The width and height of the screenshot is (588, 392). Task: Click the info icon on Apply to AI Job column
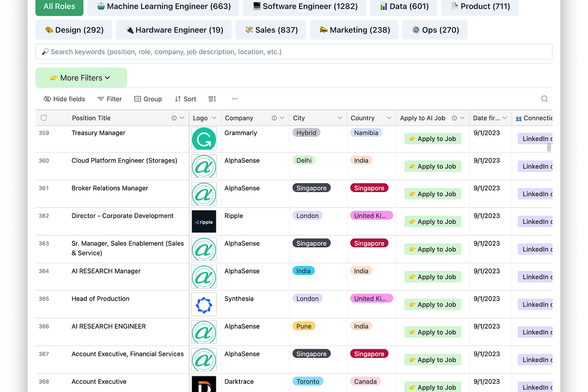click(454, 118)
